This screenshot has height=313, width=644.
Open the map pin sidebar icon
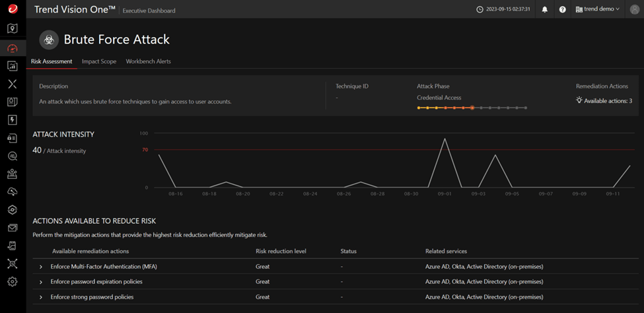click(x=13, y=28)
